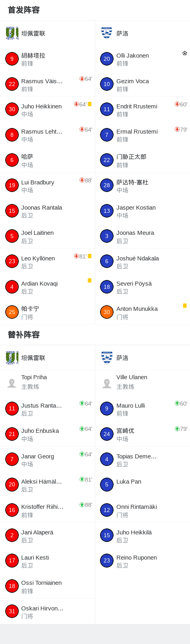Click the substituted-on arrow beside Mauro Lulli
Screen dimensions: 190x644
(177, 403)
